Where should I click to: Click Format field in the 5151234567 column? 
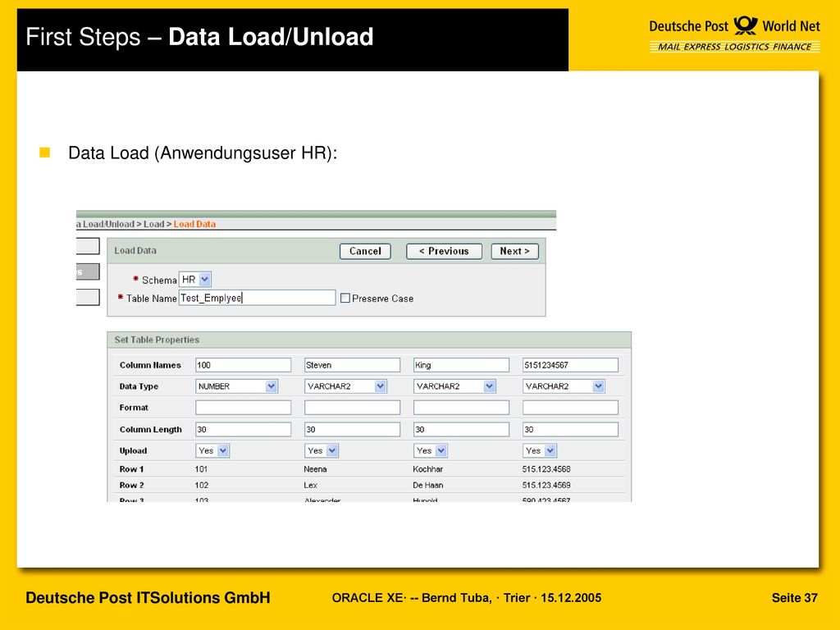tap(570, 408)
